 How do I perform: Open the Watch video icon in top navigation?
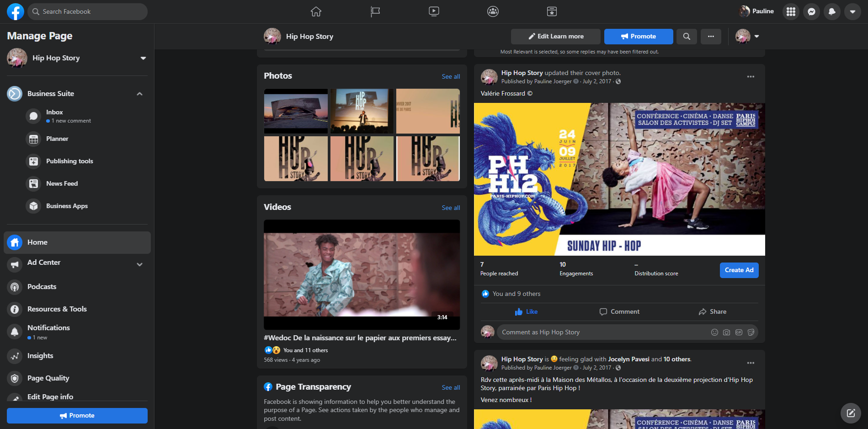click(x=434, y=11)
